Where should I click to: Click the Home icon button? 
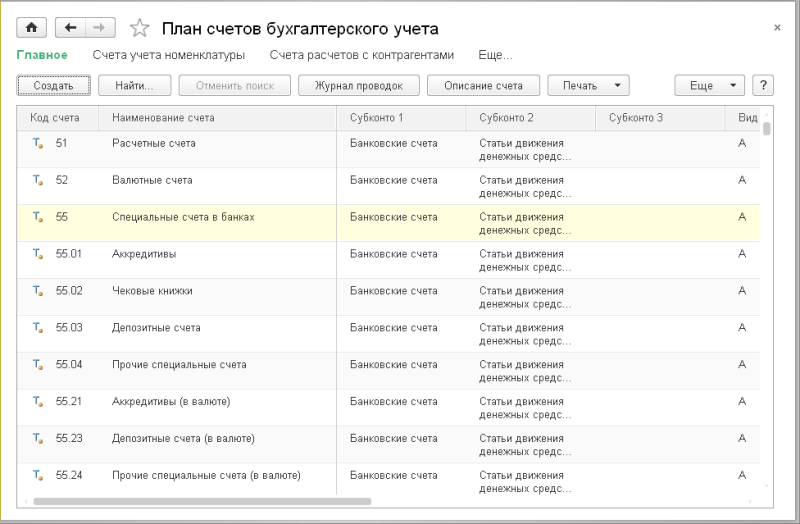(x=31, y=28)
